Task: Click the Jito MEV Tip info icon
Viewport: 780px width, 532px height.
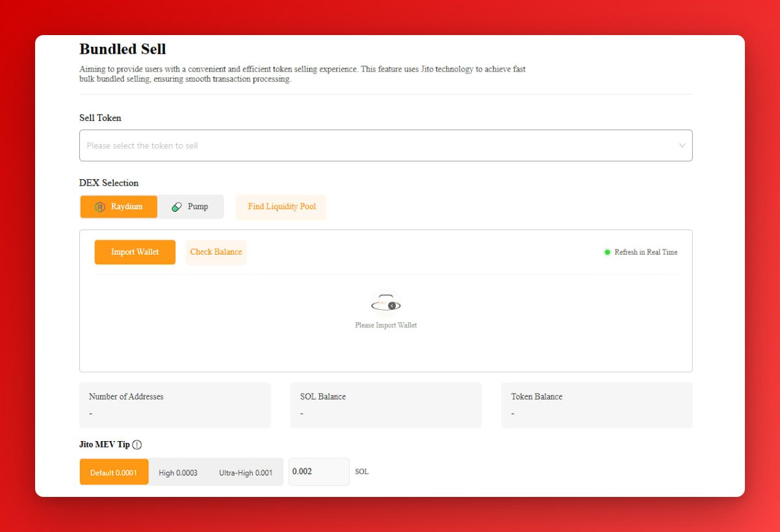Action: coord(137,445)
